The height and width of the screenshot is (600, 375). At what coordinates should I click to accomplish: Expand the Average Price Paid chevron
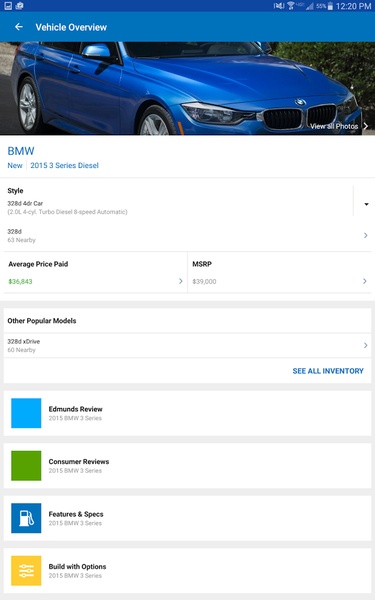[x=181, y=281]
